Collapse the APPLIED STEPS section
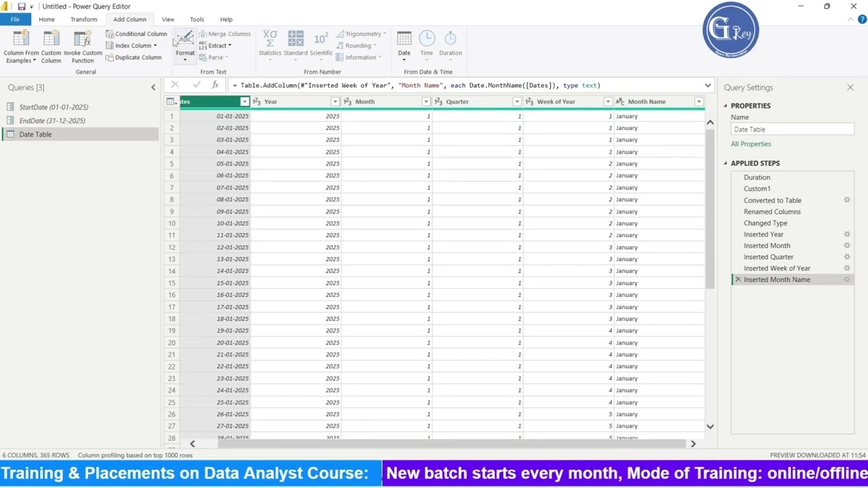This screenshot has width=868, height=488. point(725,163)
